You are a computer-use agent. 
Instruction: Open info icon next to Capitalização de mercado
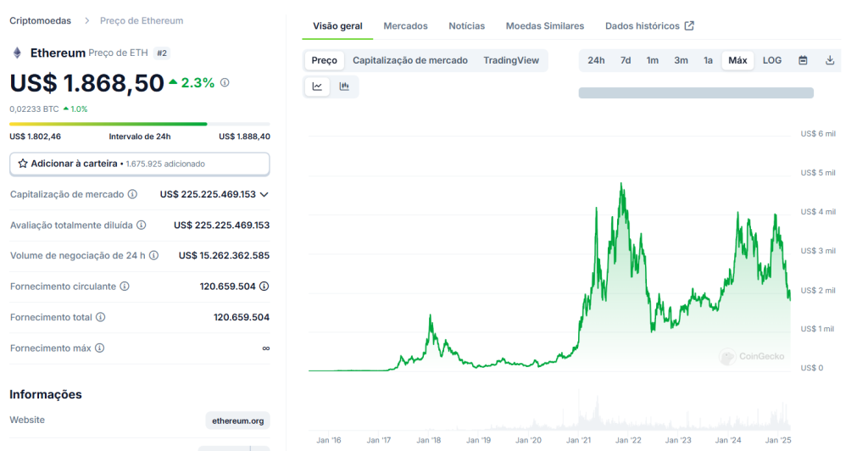click(x=132, y=194)
